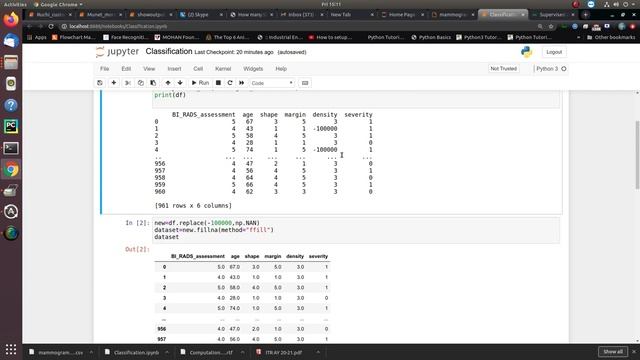Open the Other bookmarks folder
The height and width of the screenshot is (360, 640).
point(611,37)
